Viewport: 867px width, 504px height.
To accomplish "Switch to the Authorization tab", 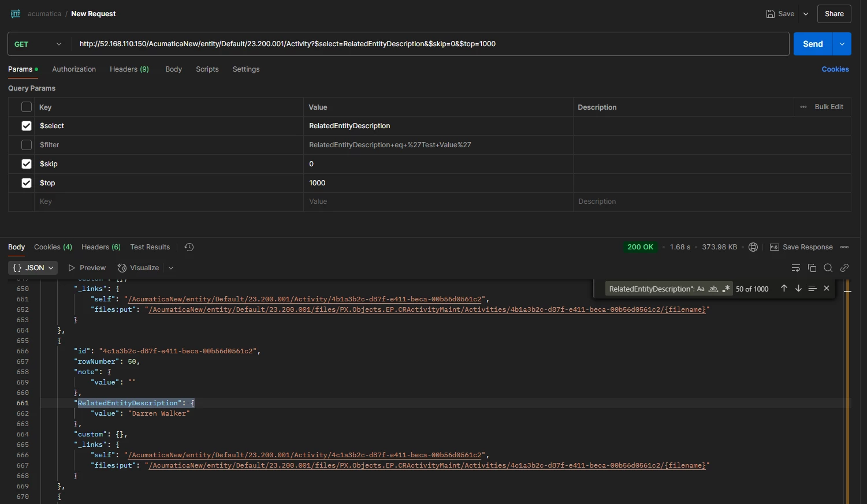I will [73, 69].
